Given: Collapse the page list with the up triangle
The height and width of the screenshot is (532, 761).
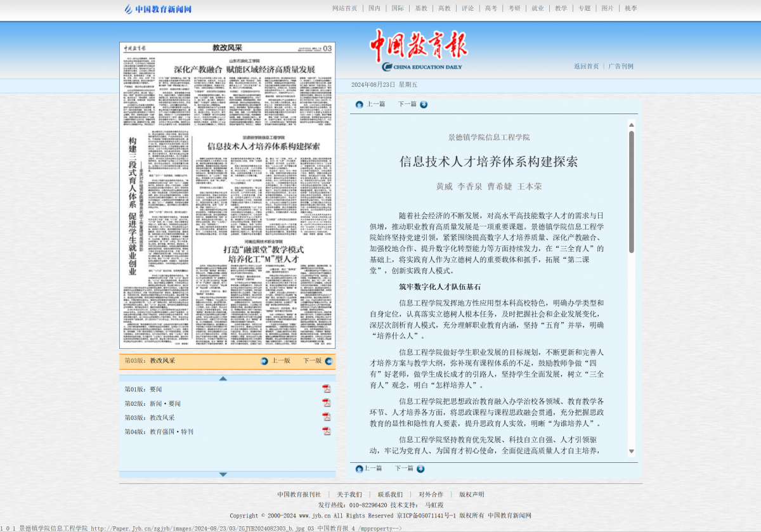Looking at the screenshot, I should (x=223, y=379).
